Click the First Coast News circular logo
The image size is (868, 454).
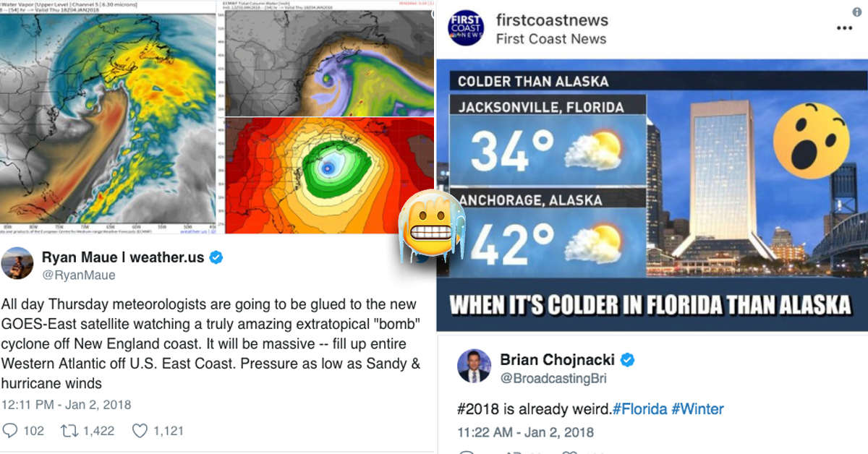pos(465,27)
